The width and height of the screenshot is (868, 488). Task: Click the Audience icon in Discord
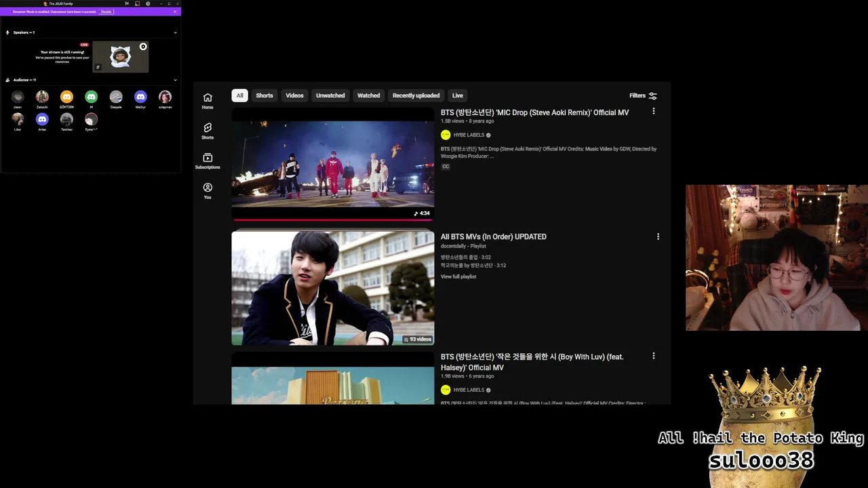tap(7, 80)
